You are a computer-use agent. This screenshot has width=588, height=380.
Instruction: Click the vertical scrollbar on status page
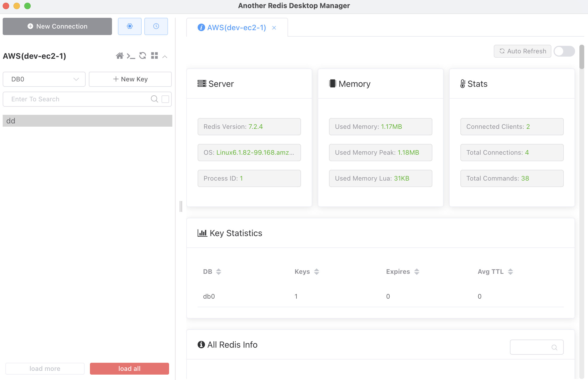[x=582, y=57]
